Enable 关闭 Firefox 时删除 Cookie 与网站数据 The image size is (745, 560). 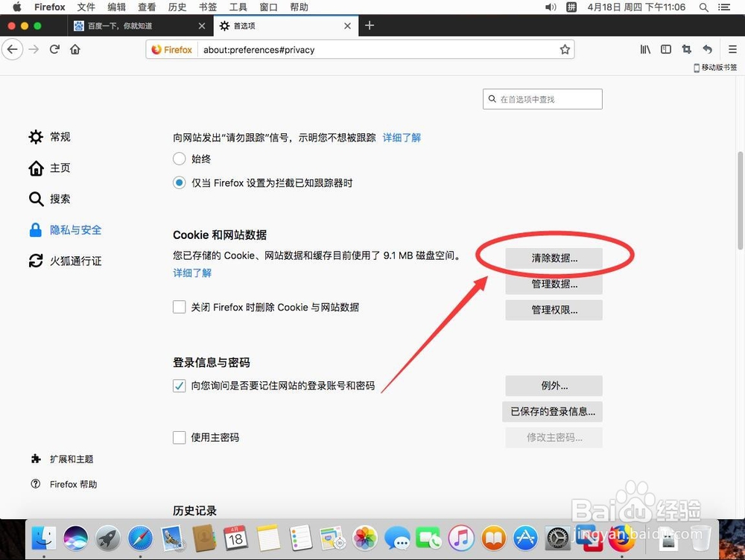pos(179,307)
